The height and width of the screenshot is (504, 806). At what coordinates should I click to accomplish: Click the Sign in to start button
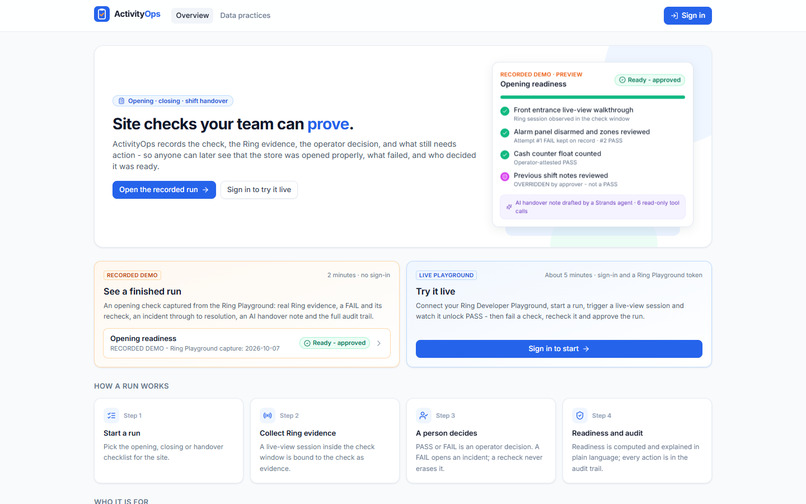click(x=559, y=349)
